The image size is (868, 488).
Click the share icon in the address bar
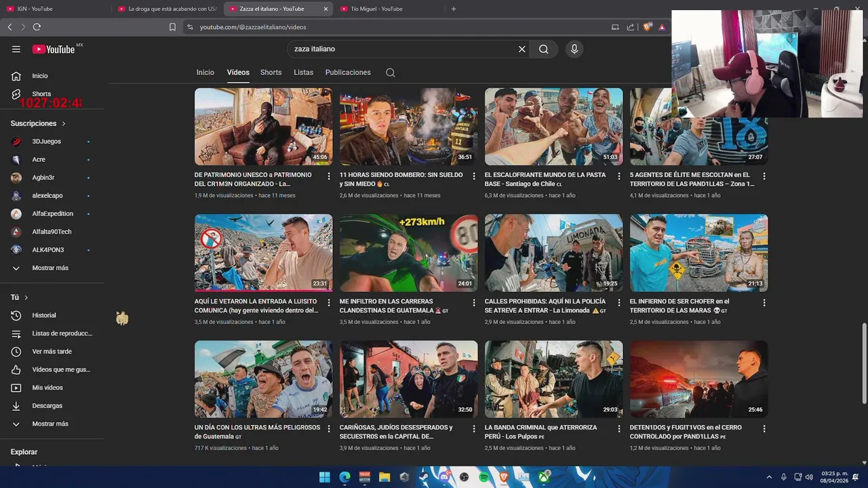tap(631, 27)
